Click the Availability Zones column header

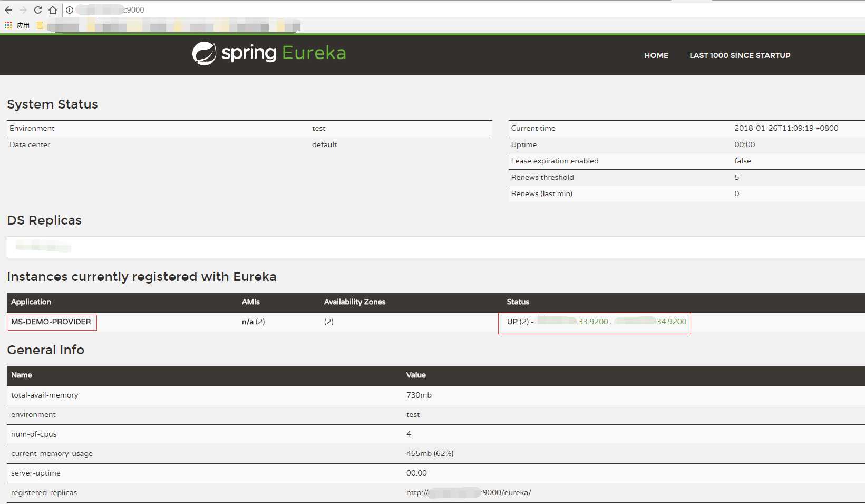click(355, 302)
